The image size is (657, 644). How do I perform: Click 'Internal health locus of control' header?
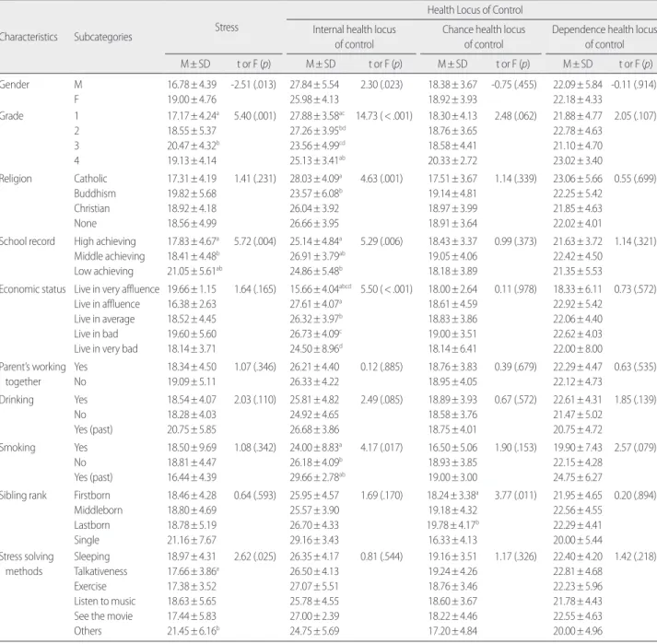[x=354, y=37]
